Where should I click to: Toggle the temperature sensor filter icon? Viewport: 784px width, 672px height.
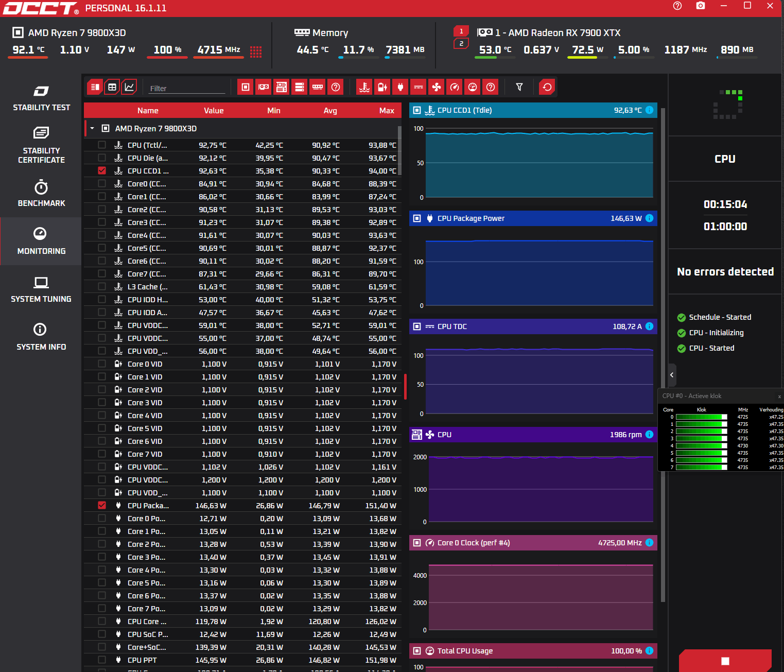(364, 87)
